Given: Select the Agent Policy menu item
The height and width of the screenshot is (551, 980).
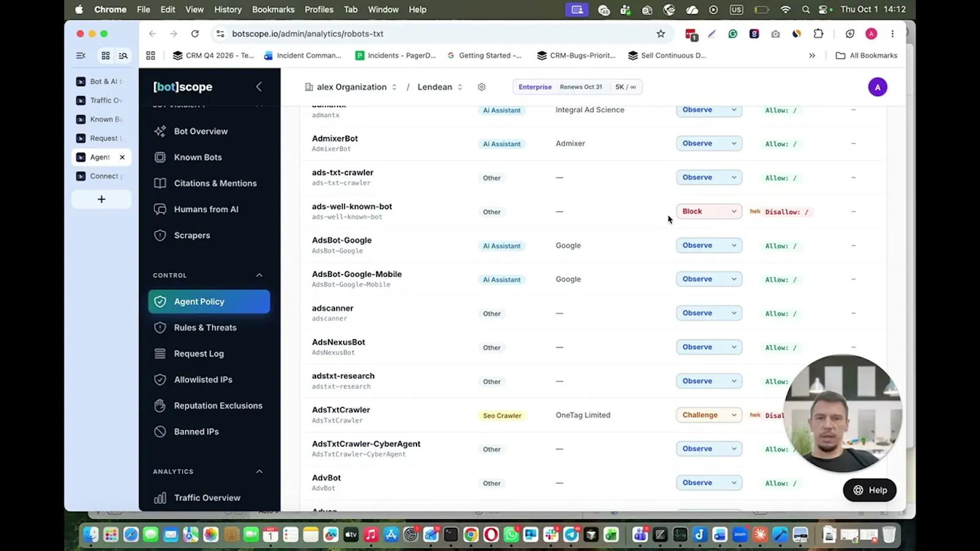Looking at the screenshot, I should tap(209, 302).
